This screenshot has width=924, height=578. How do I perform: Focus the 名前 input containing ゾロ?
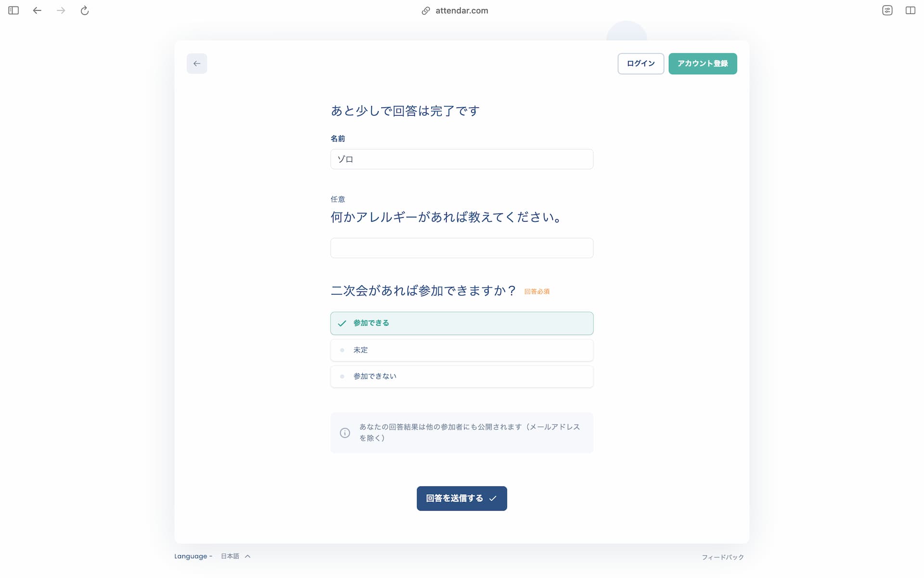click(x=462, y=159)
